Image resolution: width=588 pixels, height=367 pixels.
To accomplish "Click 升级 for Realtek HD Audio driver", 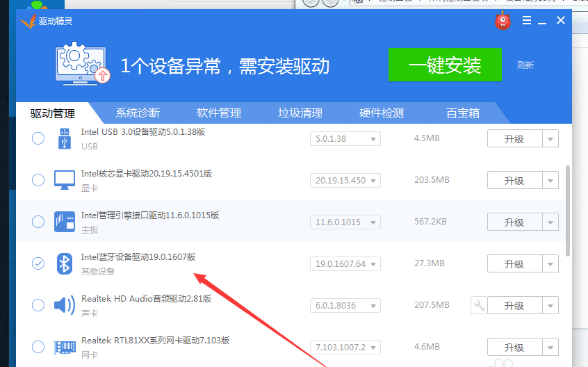I will [515, 306].
